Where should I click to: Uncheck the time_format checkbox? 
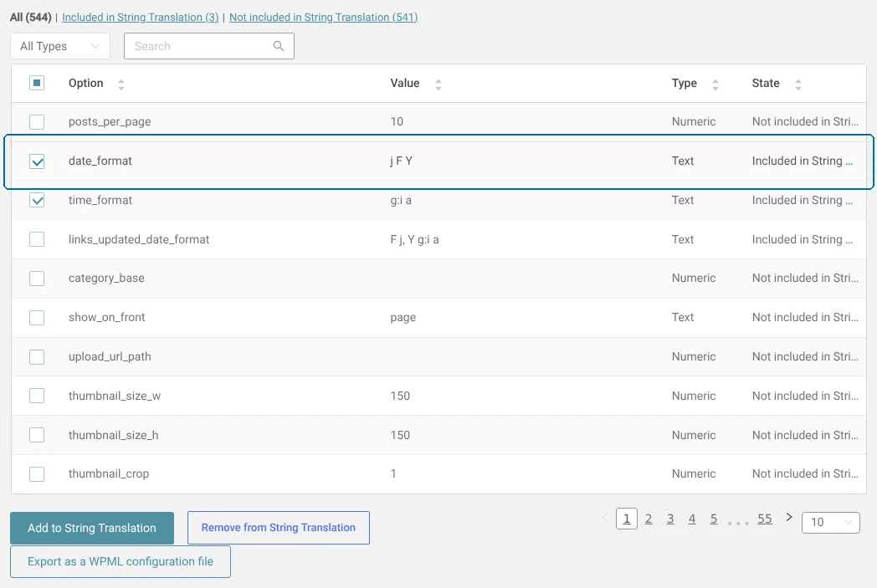pos(37,200)
